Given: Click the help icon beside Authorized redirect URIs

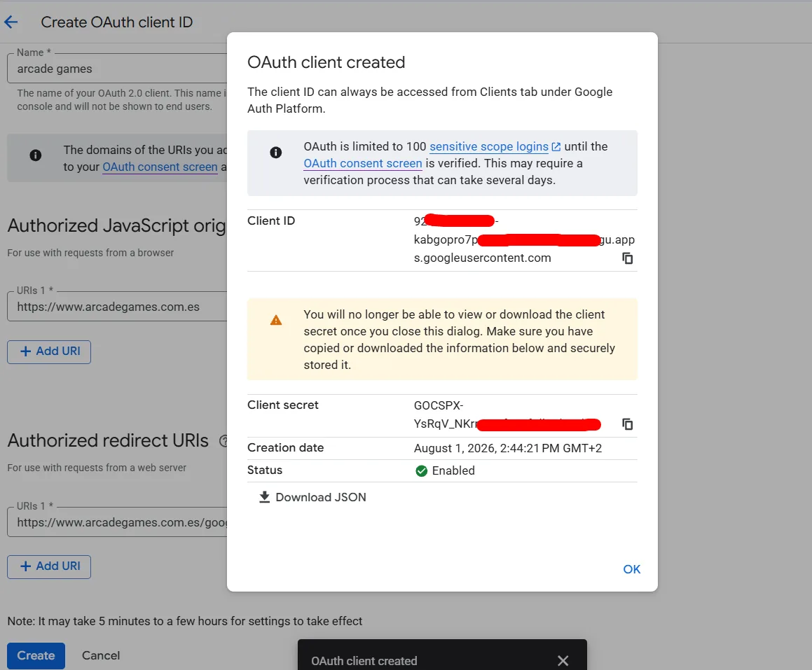Looking at the screenshot, I should pos(223,441).
